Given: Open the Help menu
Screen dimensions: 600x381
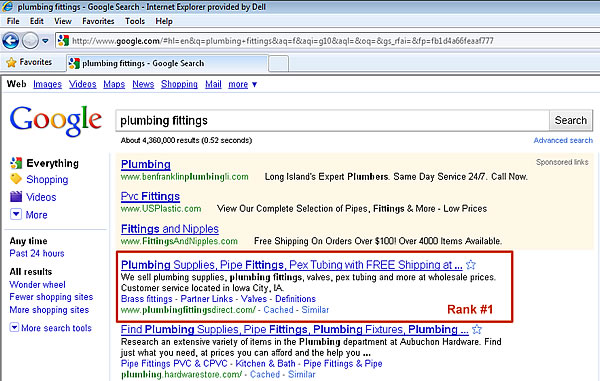Looking at the screenshot, I should tap(164, 21).
